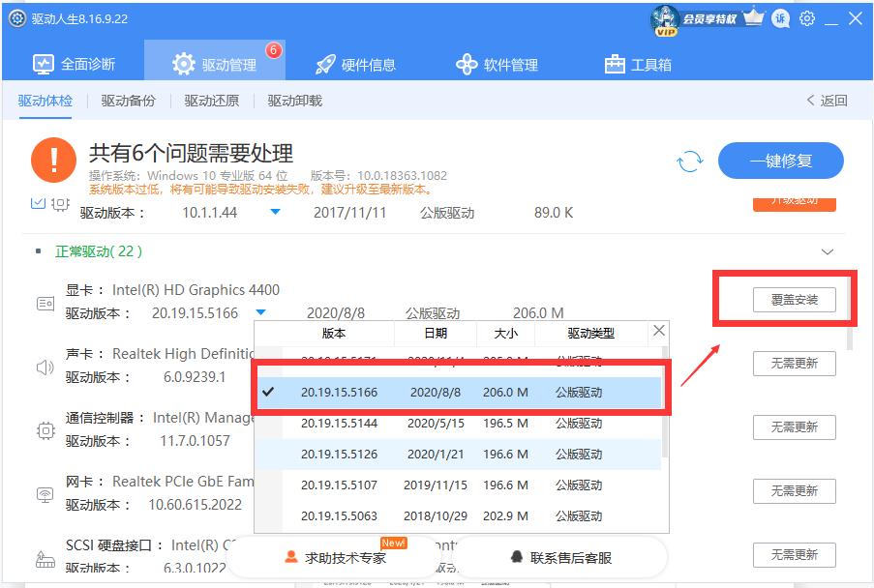Click the Intel(R) HD Graphics 4400 name

(196, 289)
